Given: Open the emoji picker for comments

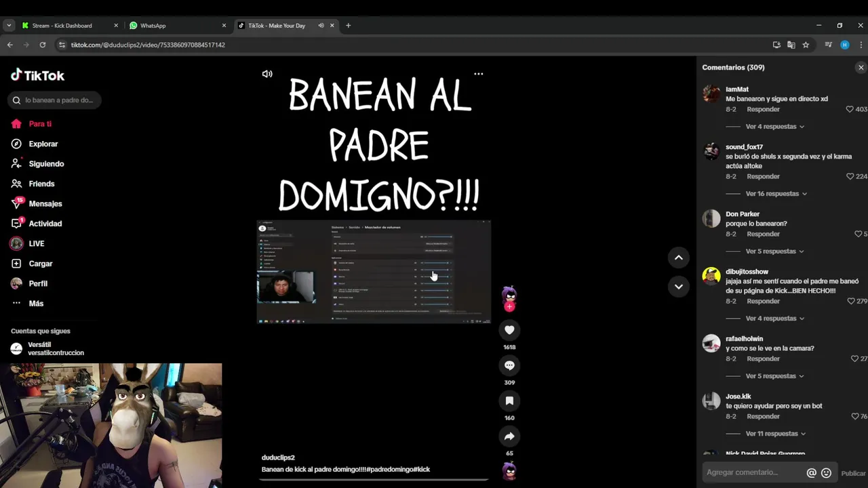Looking at the screenshot, I should 826,473.
